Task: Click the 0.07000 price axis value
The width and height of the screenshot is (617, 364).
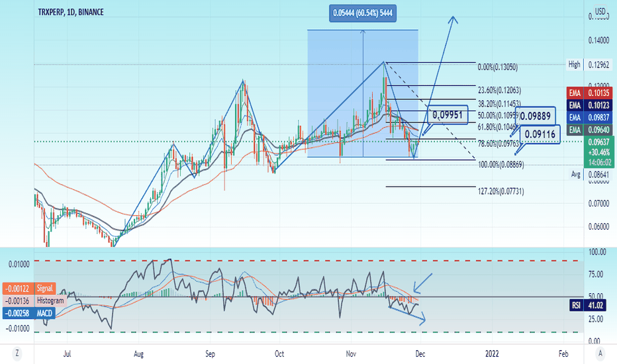Action: [598, 203]
